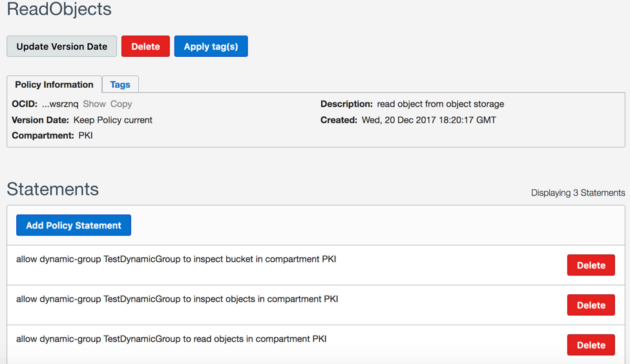Click the read objects statement text
Viewport: 630px width, 364px height.
[171, 339]
